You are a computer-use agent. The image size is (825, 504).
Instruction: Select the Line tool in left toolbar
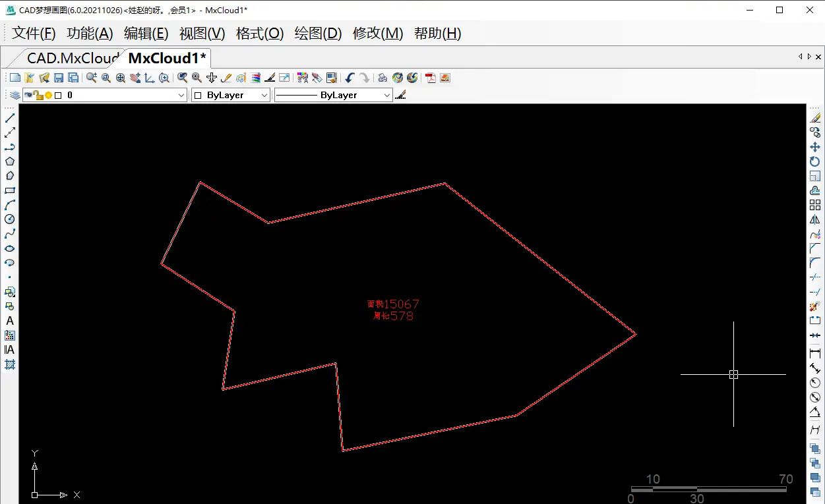pyautogui.click(x=10, y=118)
